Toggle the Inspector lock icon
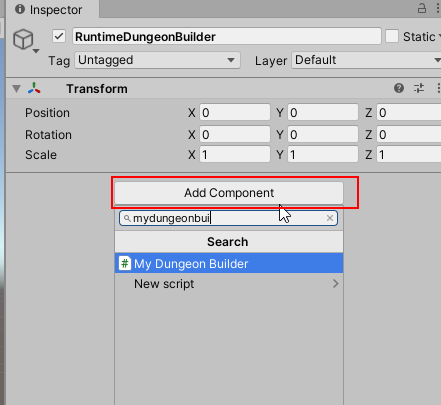441x405 pixels. [422, 8]
